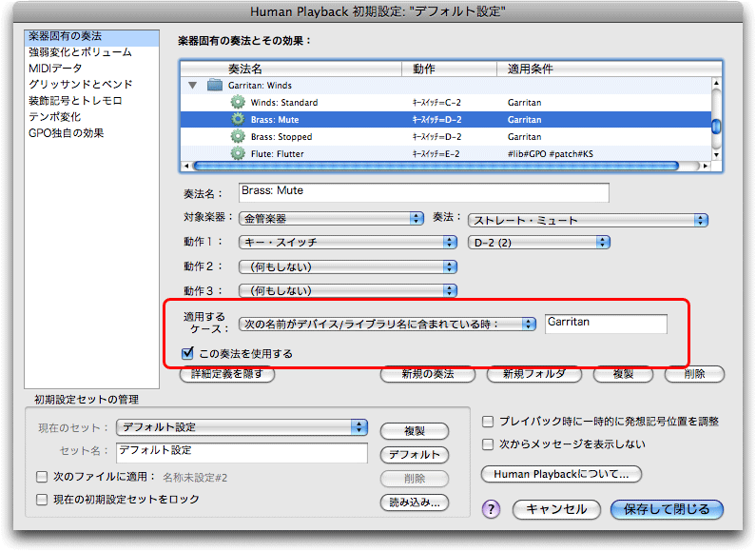Open the 奏法 dropdown showing ストレート・ミュート
Image resolution: width=756 pixels, height=552 pixels.
[588, 220]
